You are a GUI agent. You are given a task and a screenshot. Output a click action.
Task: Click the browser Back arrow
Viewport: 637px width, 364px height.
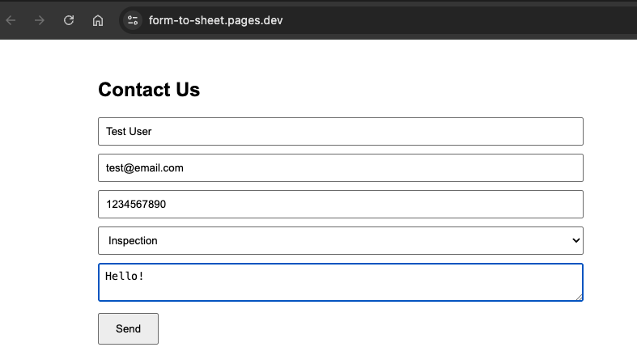tap(11, 20)
